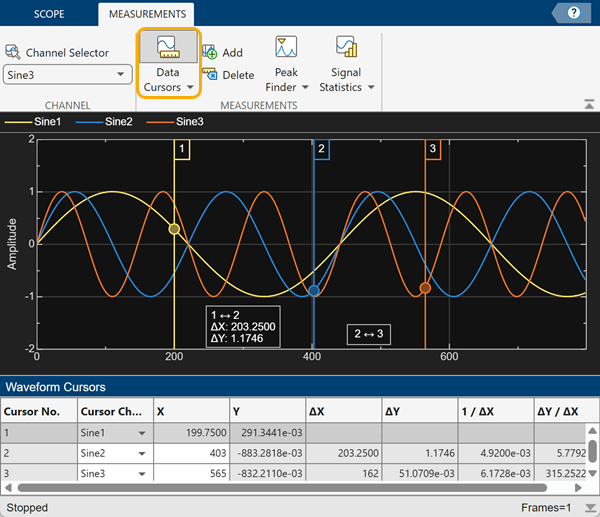Switch to the SCOPE tab
This screenshot has width=600, height=517.
click(x=49, y=14)
